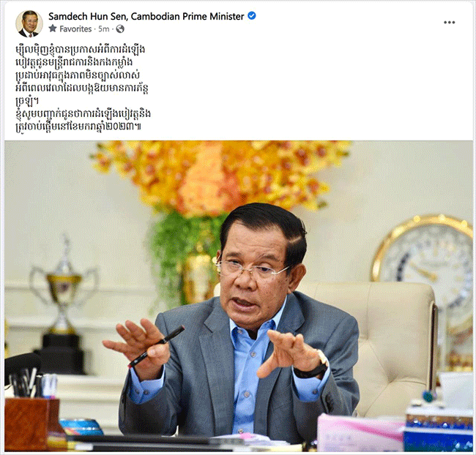This screenshot has height=455, width=476.
Task: Click the wooden pen holder on desk
Action: (32, 424)
